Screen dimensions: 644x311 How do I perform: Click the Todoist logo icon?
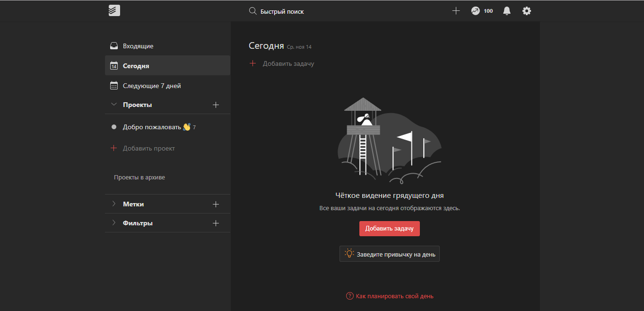pos(114,10)
